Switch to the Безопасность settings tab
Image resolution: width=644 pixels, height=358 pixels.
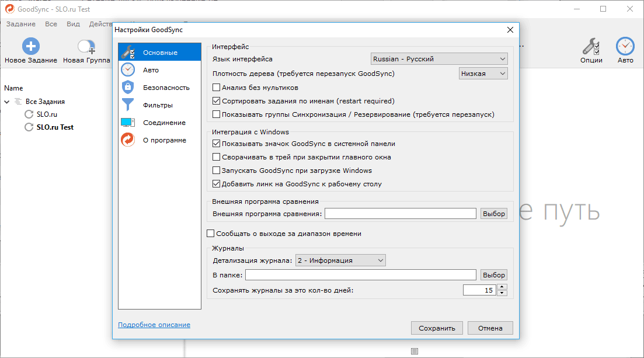tap(160, 87)
